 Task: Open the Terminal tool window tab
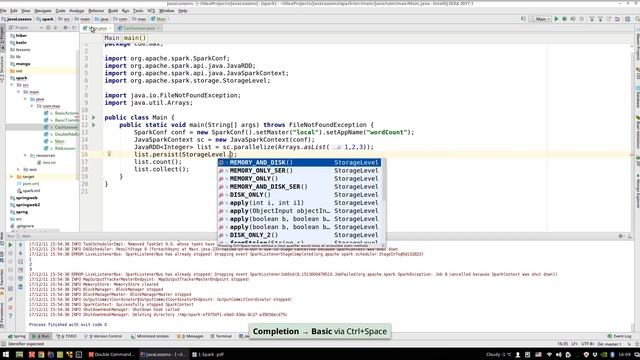221,336
